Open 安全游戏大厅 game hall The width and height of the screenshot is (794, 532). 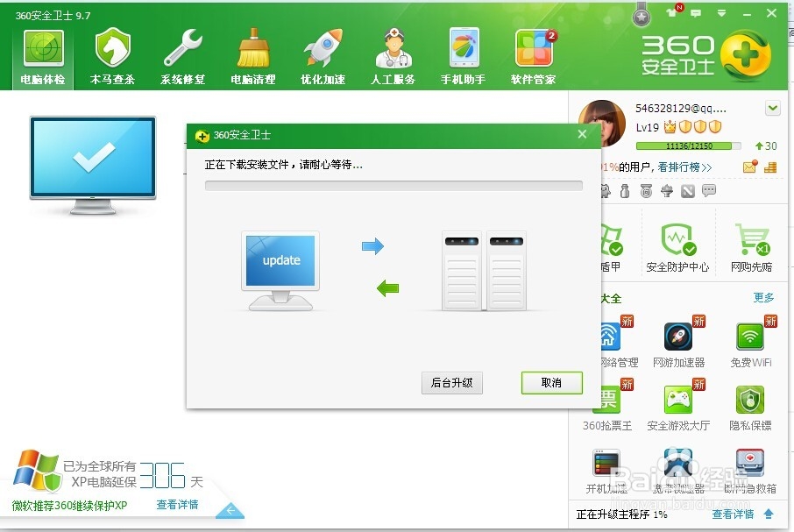pyautogui.click(x=678, y=405)
